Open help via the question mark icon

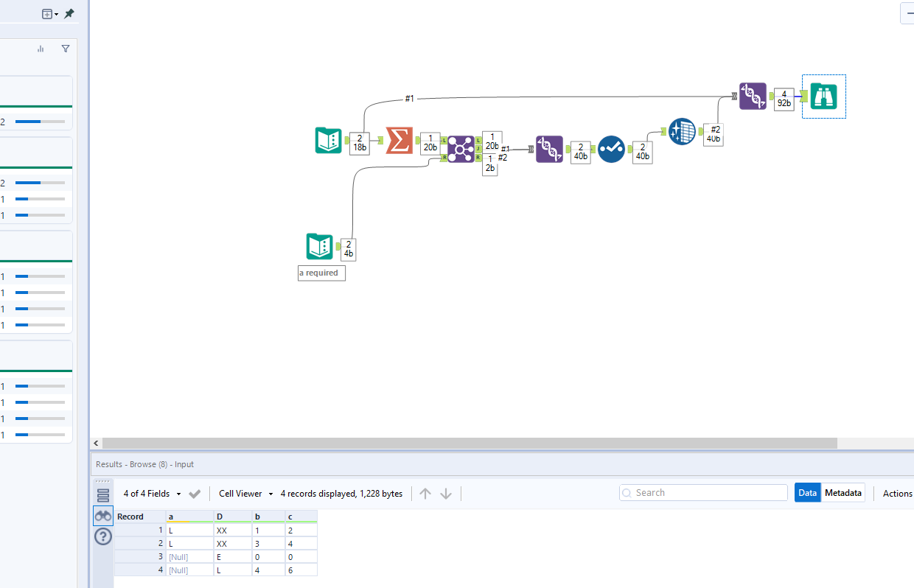(x=102, y=536)
